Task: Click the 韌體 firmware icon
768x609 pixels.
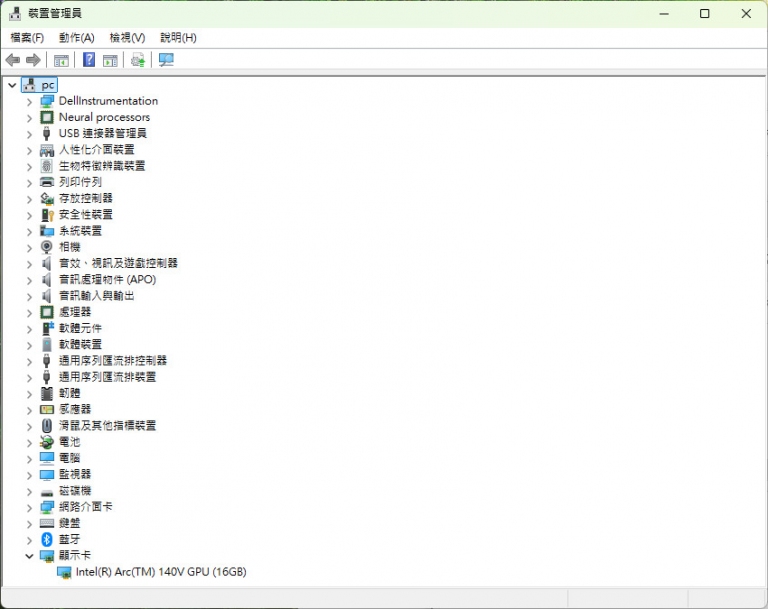Action: coord(47,393)
